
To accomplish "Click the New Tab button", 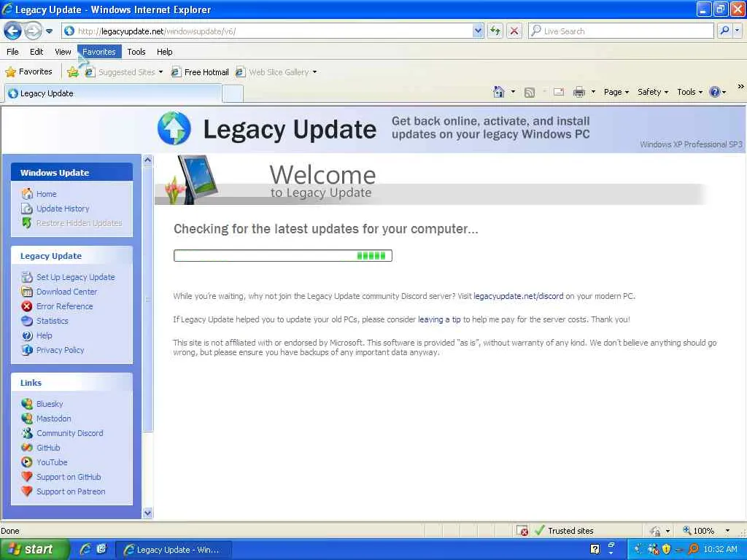I will pyautogui.click(x=233, y=94).
